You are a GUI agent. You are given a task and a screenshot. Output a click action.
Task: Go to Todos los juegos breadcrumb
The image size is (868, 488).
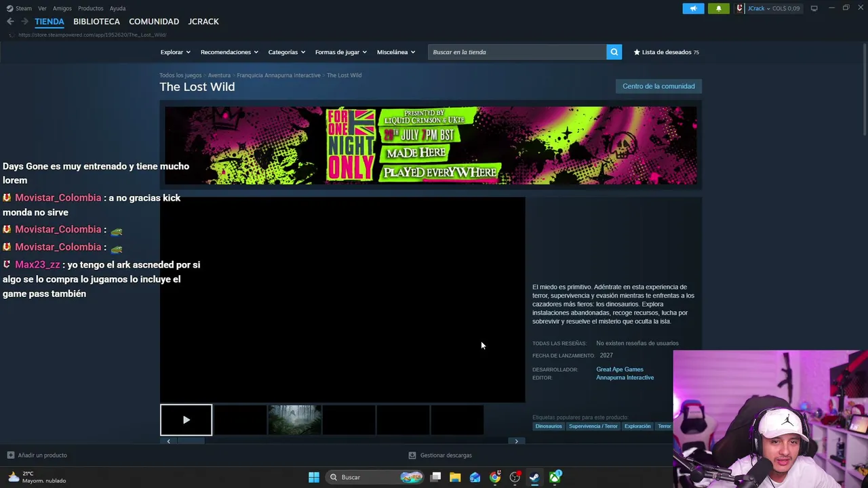click(x=180, y=75)
